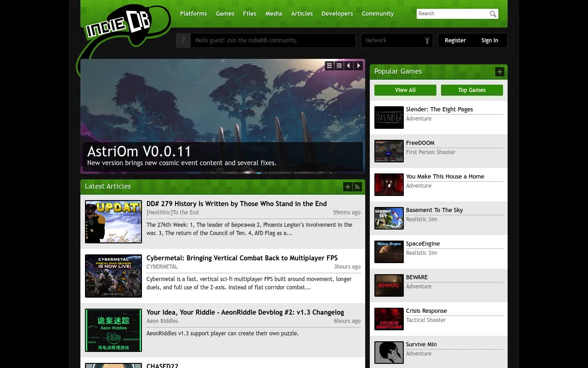Open the Platforms menu
588x368 pixels.
[193, 14]
